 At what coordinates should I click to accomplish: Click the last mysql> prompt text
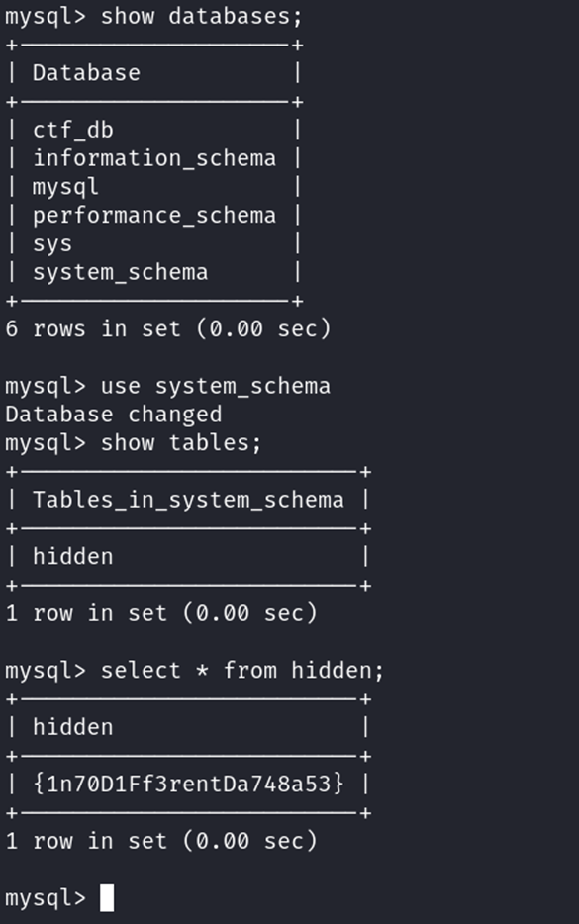pyautogui.click(x=46, y=898)
